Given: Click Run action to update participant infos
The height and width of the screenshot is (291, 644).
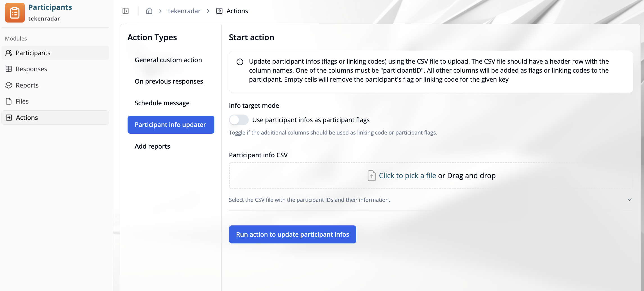Looking at the screenshot, I should coord(292,234).
